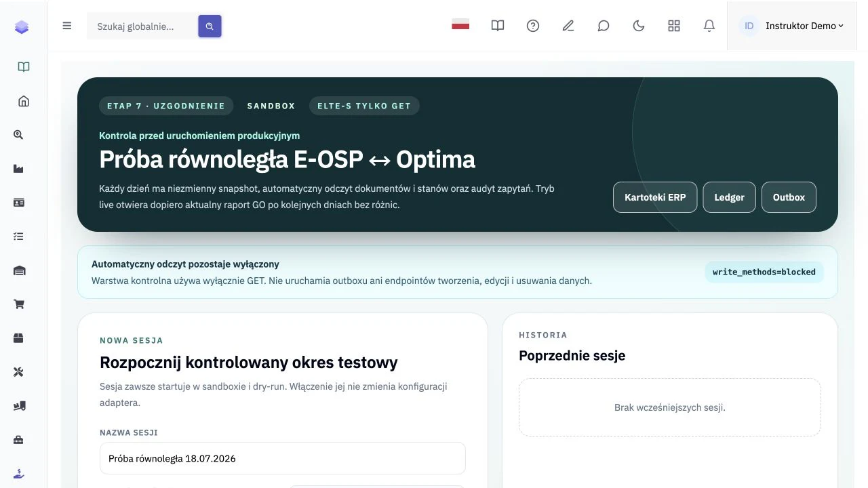
Task: Open the task checklist icon in sidebar
Action: pyautogui.click(x=19, y=237)
